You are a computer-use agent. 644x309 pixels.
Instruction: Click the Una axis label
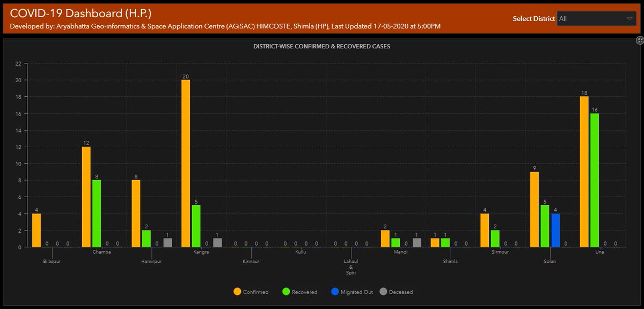601,251
